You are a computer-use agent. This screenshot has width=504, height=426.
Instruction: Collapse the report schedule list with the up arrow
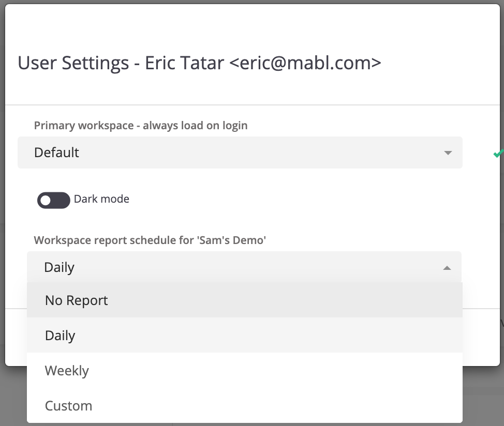(447, 268)
